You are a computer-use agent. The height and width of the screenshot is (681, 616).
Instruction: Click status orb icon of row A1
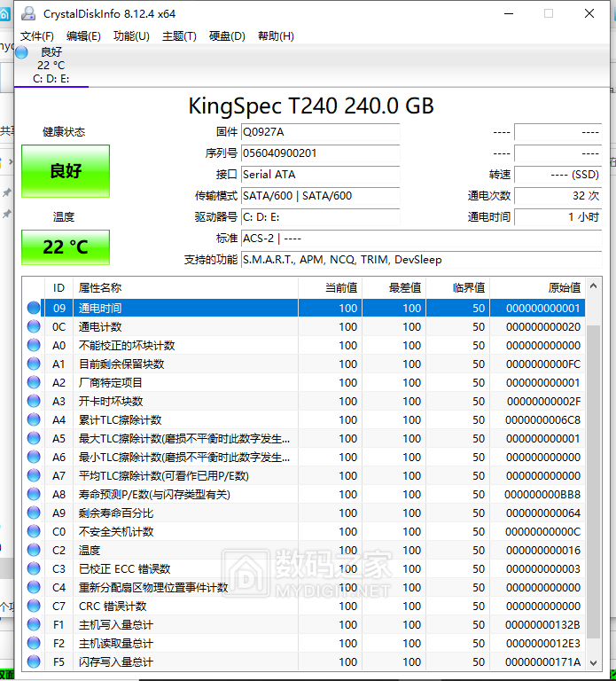34,364
